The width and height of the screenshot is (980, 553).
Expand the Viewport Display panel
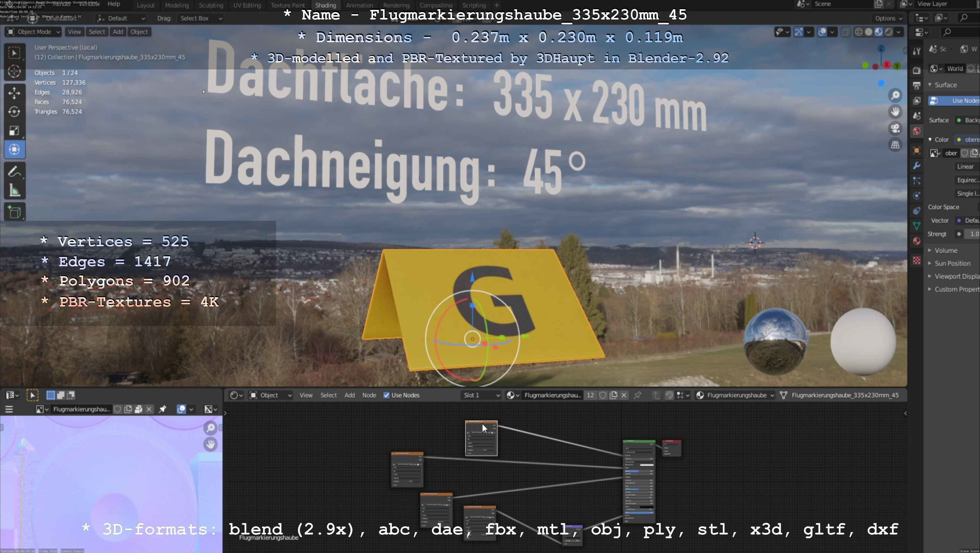(x=954, y=276)
